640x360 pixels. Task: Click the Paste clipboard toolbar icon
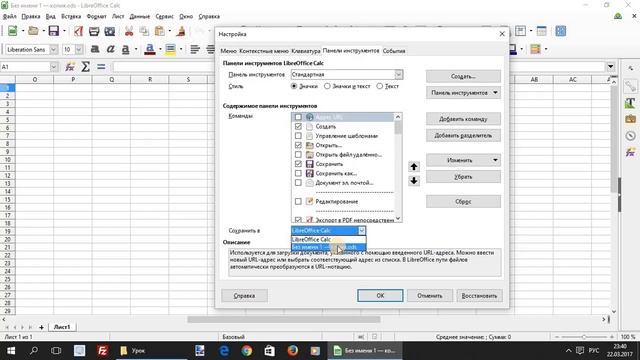[x=160, y=31]
